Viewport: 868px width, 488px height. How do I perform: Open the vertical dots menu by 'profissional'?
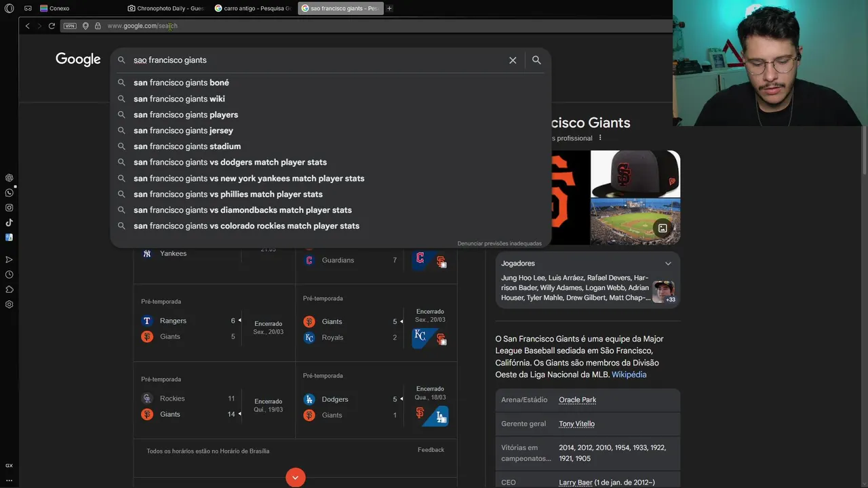coord(600,138)
